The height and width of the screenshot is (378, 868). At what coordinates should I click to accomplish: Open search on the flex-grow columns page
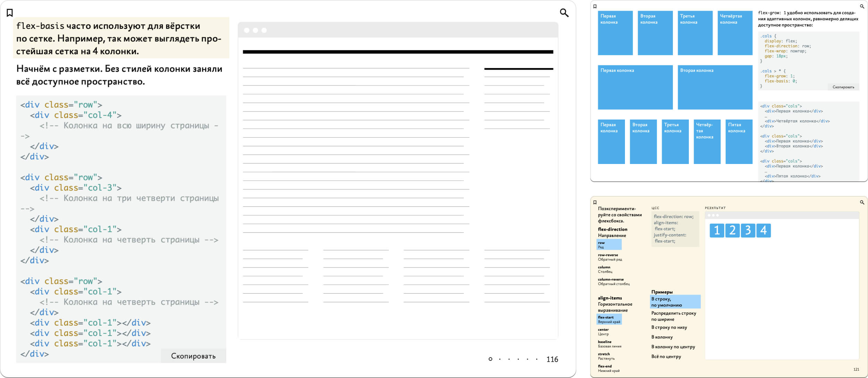(x=862, y=6)
